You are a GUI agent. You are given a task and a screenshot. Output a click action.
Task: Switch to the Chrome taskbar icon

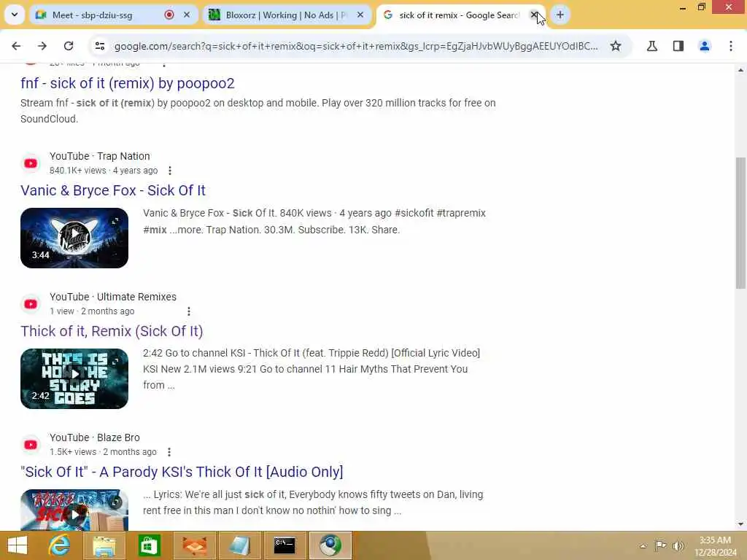coord(330,545)
